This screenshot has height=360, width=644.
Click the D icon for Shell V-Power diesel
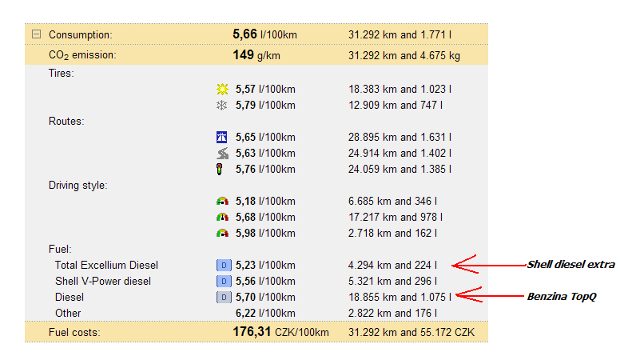coord(223,281)
